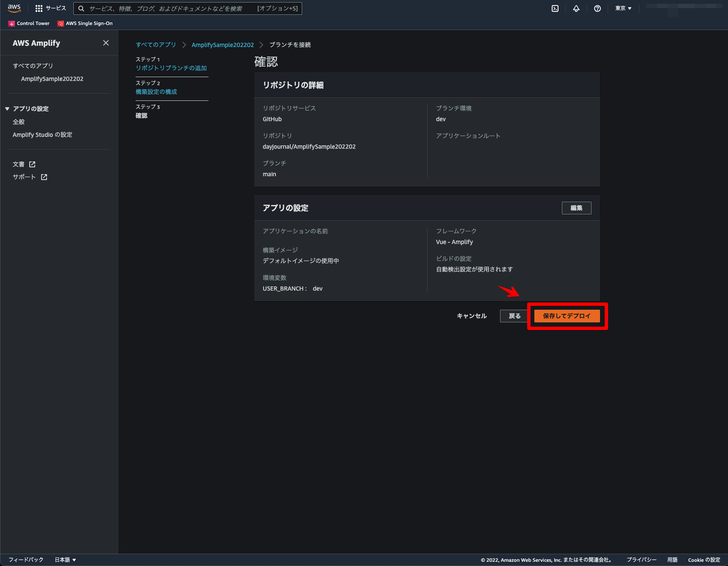Click the 保存してデプロイ button
Screen dimensions: 728x566
pos(567,316)
